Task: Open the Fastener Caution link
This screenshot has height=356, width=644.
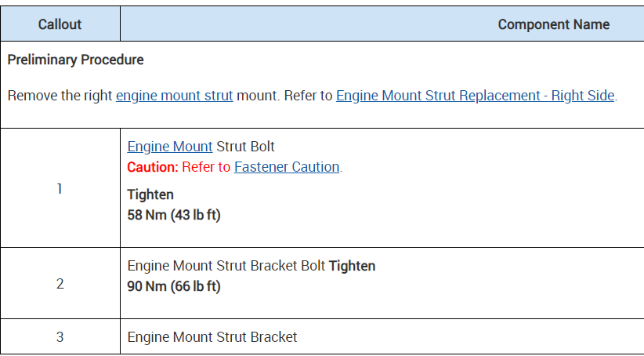Action: click(287, 167)
